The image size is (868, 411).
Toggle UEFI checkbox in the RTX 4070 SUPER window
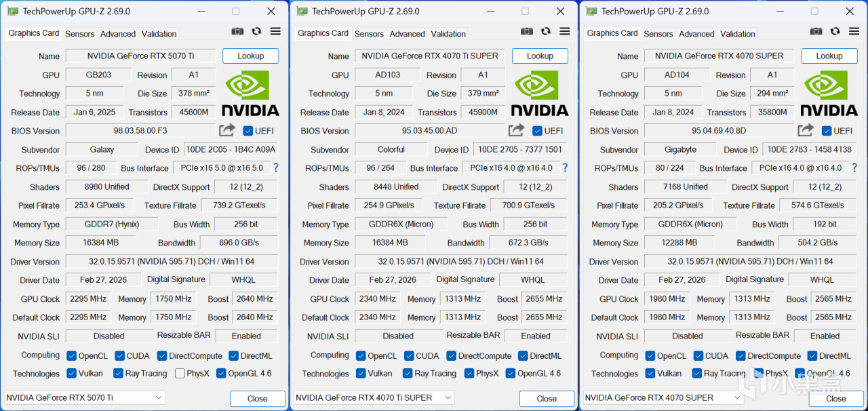pyautogui.click(x=827, y=131)
